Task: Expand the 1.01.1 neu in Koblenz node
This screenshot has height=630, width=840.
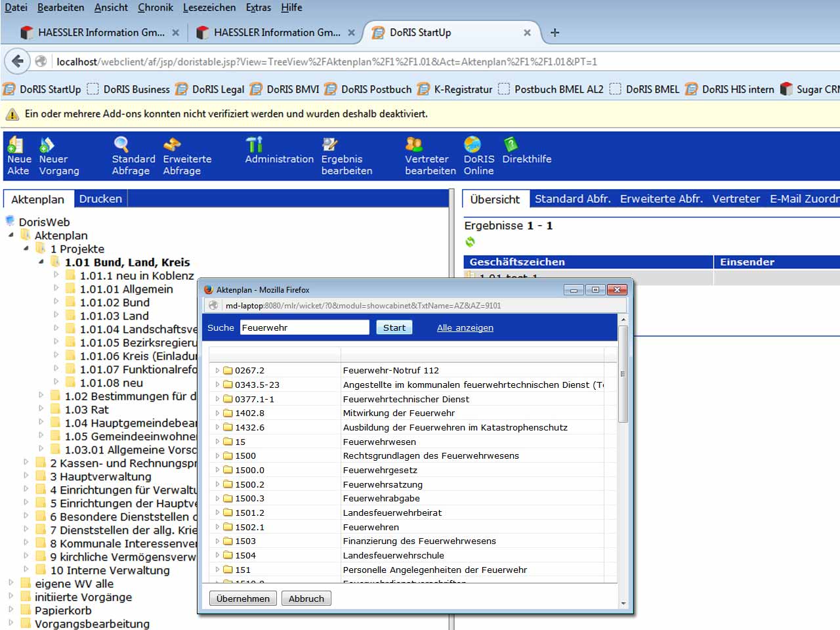Action: (56, 275)
